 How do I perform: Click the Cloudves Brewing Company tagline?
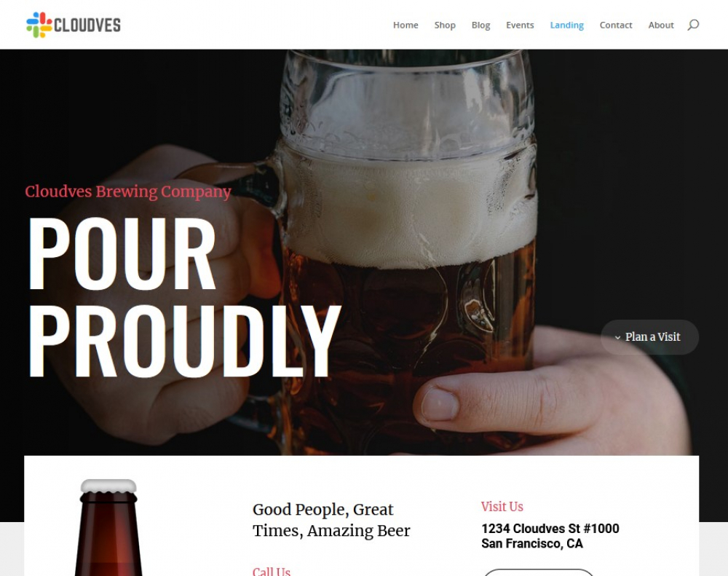[128, 192]
